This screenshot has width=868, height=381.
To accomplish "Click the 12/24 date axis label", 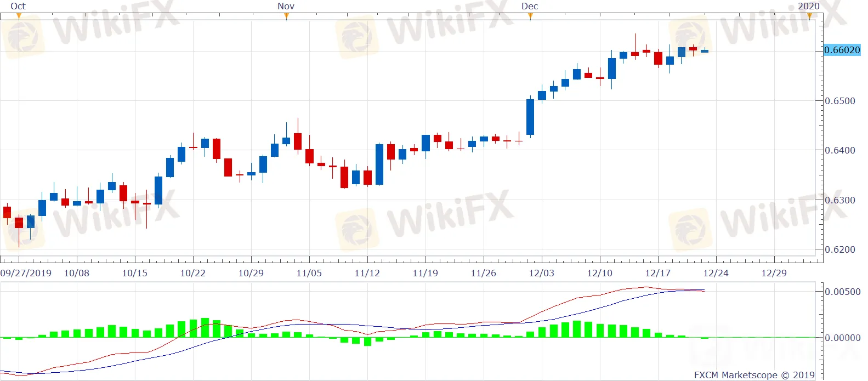I will coord(716,273).
